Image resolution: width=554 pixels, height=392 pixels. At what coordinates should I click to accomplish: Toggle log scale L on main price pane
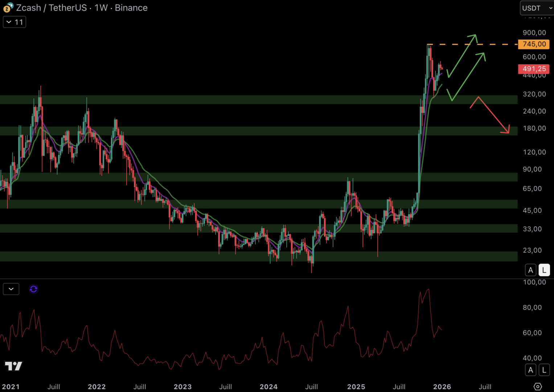[x=544, y=270]
